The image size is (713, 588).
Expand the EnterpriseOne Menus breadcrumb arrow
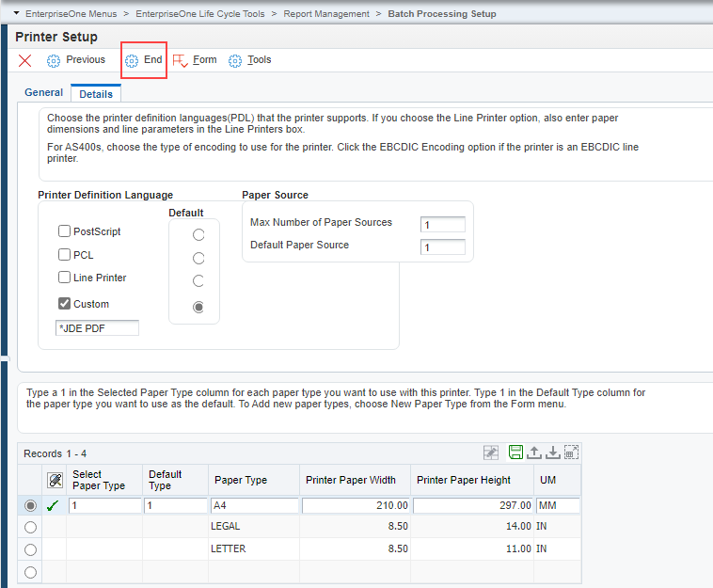(x=16, y=13)
